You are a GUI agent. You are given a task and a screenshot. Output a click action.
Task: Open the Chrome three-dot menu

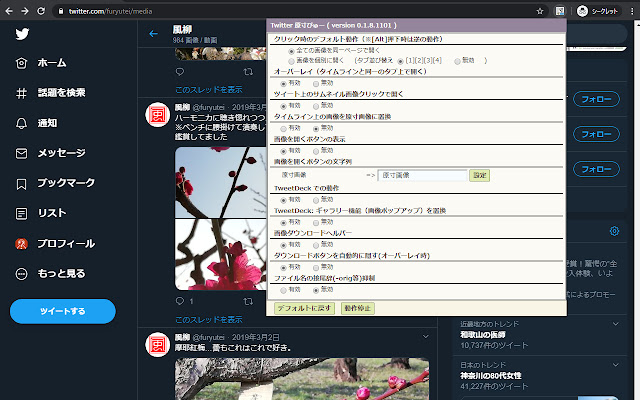[632, 11]
